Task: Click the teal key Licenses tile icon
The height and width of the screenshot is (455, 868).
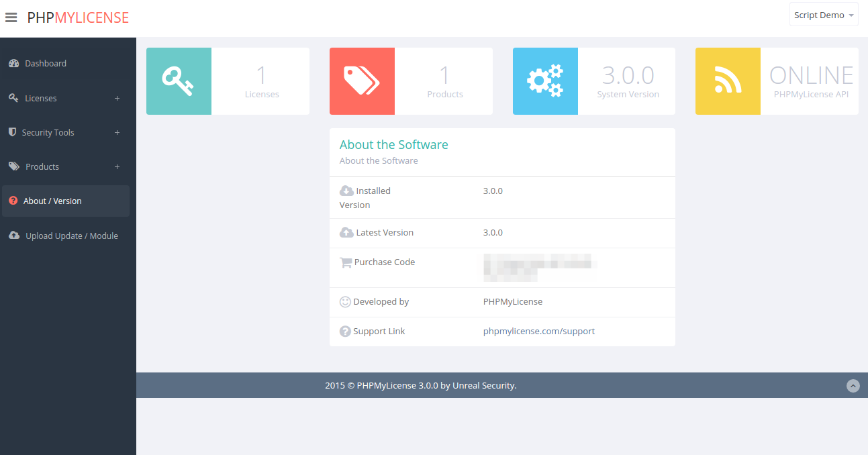Action: coord(179,81)
